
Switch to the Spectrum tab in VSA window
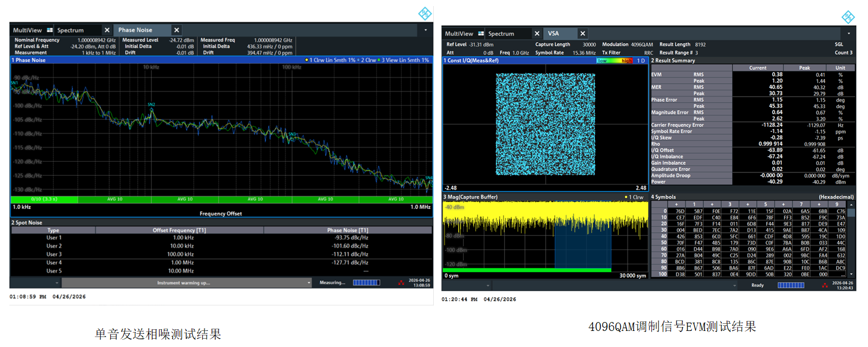tap(501, 34)
